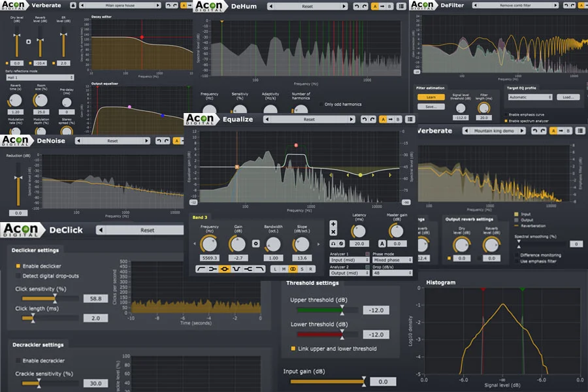Open the Milan opera house preset selector
Viewport: 588px width, 392px height.
(x=120, y=6)
